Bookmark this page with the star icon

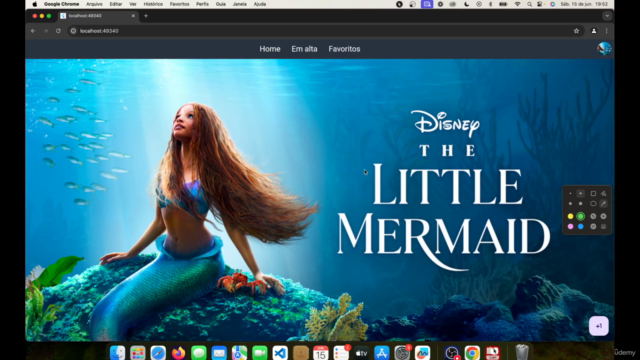(576, 31)
